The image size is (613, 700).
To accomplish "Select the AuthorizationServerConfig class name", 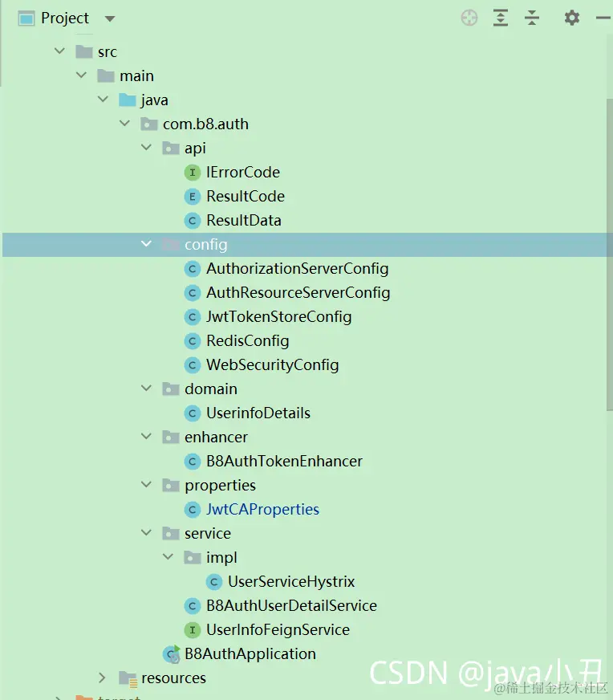I will 298,269.
